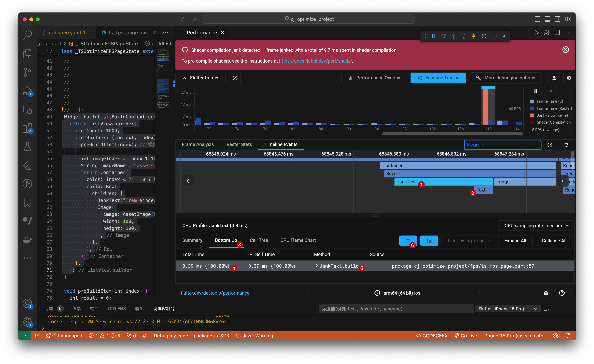Viewport: 594px width, 364px height.
Task: Open performance settings gear
Action: [569, 78]
